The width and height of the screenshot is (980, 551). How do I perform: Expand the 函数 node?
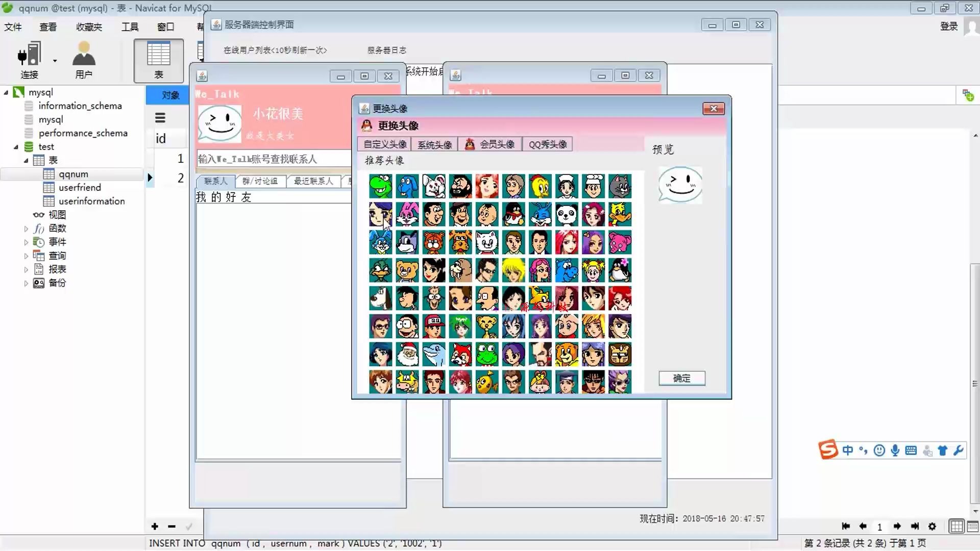point(26,229)
